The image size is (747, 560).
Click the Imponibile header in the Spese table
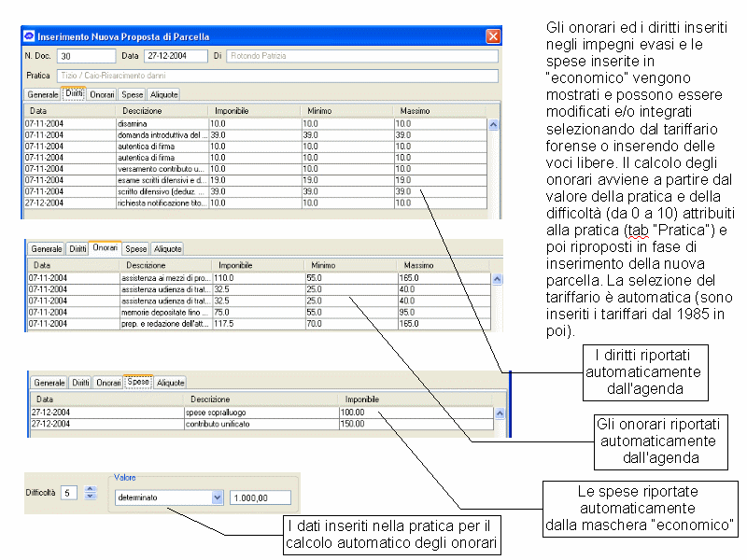[x=416, y=399]
